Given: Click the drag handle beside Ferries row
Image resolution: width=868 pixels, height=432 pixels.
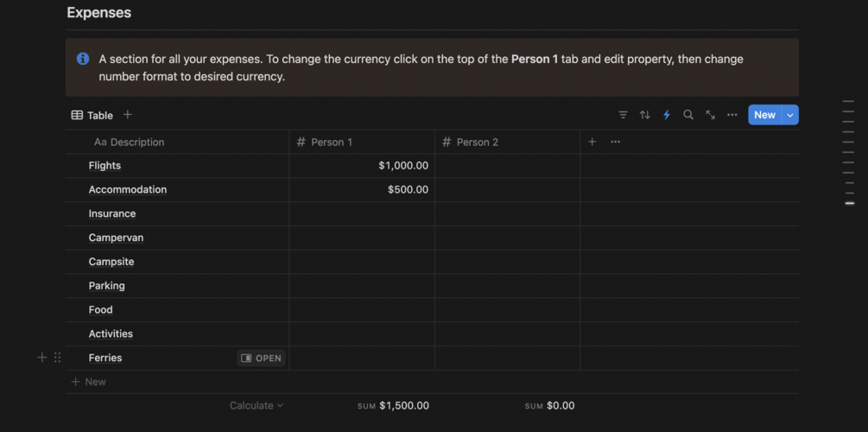Looking at the screenshot, I should (x=57, y=358).
